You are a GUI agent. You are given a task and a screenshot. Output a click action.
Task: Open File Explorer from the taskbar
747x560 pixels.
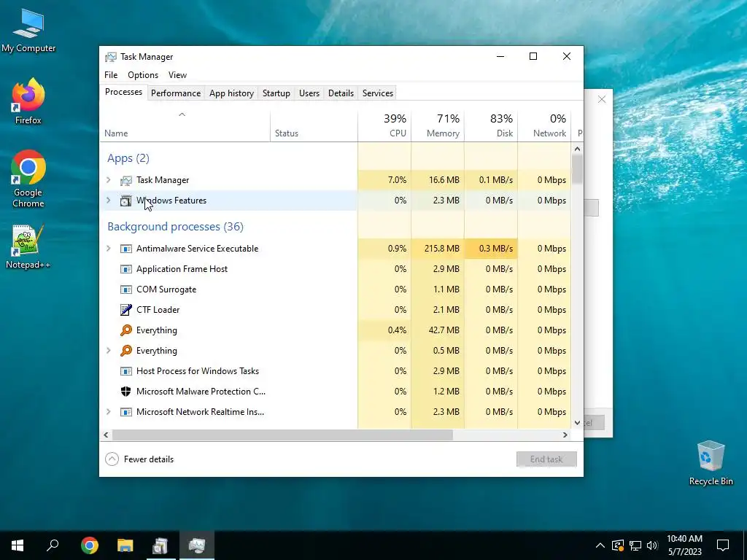[x=125, y=545]
